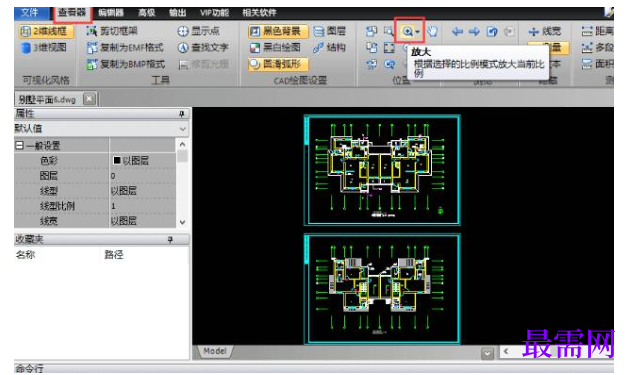
Task: Collapse the 一般设置 section
Action: 19,145
